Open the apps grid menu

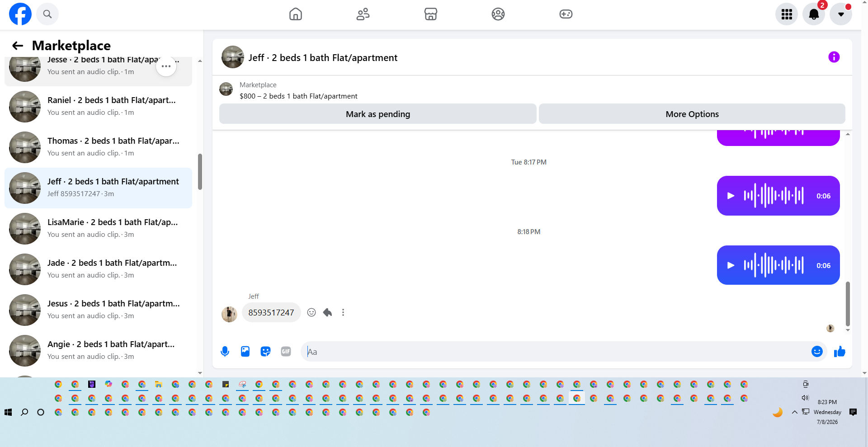pos(787,14)
